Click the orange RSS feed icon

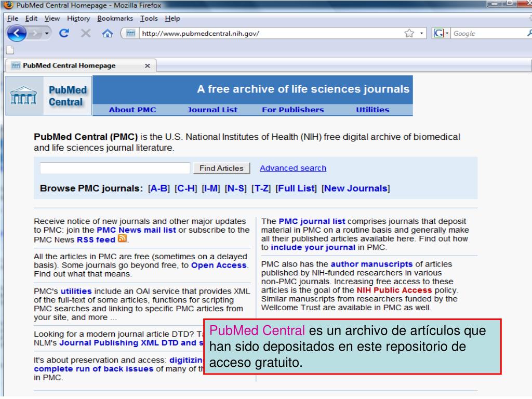click(x=122, y=238)
